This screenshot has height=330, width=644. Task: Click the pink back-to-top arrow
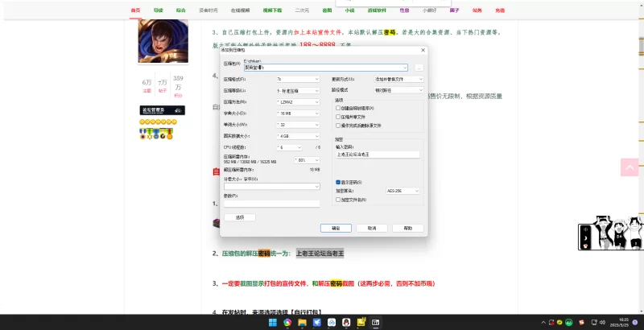pos(630,167)
